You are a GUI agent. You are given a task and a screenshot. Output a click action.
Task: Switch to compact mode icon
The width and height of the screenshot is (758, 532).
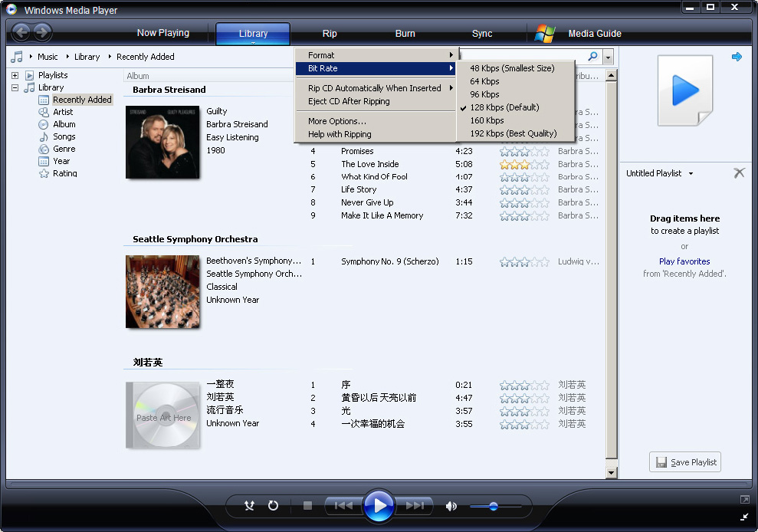click(x=744, y=517)
